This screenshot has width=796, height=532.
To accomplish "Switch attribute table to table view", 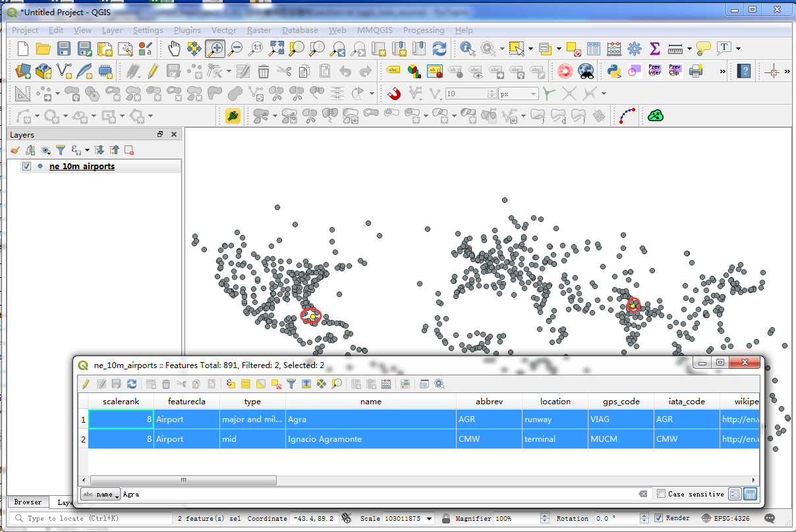I will [x=750, y=494].
